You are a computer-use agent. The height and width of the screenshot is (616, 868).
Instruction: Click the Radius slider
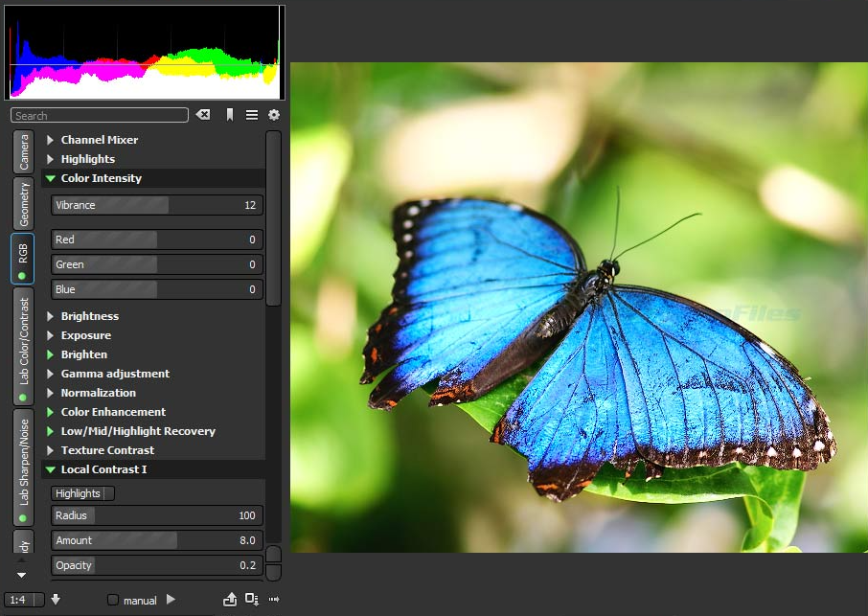[x=157, y=515]
